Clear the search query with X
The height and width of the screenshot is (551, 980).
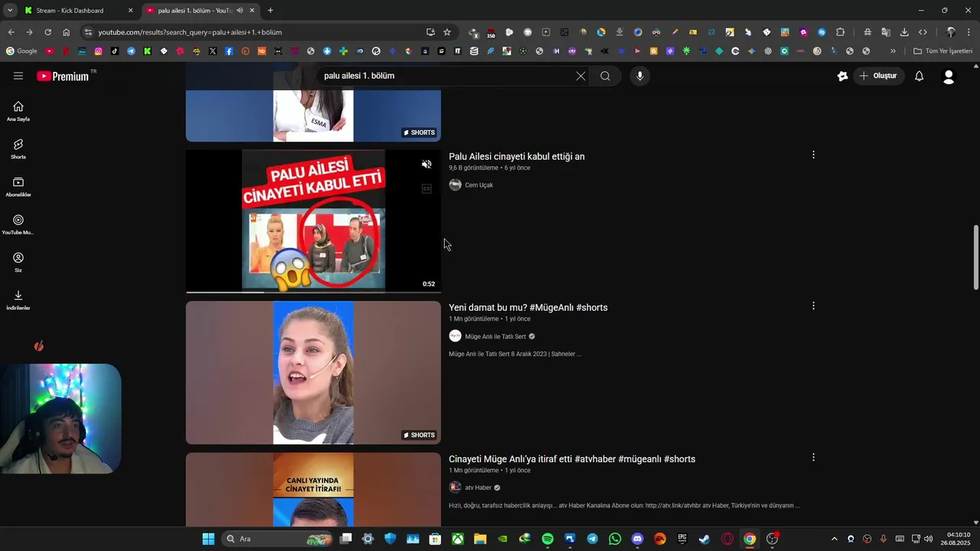[580, 76]
